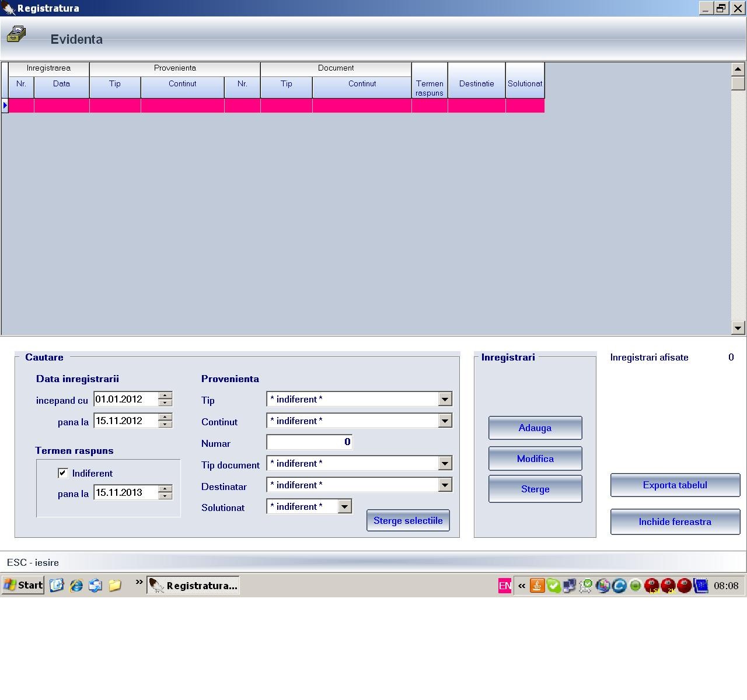Open Internet Explorer from quick launch
The image size is (747, 700).
click(76, 585)
